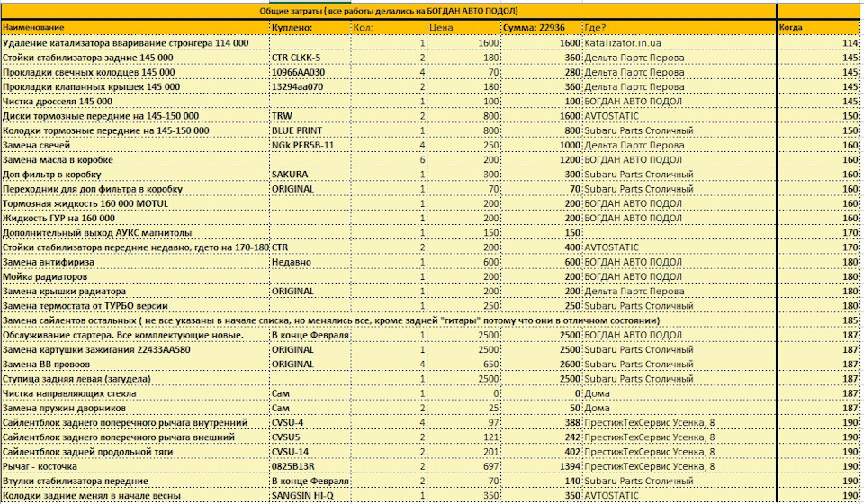
Task: Select sum '388' in the CVSU-4 row
Action: click(x=542, y=422)
